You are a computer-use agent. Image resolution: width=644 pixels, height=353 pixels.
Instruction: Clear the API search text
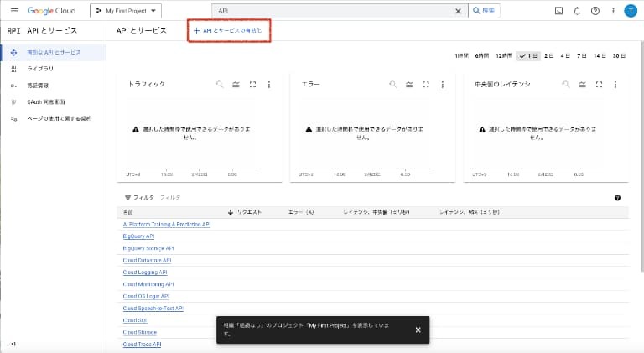click(458, 11)
